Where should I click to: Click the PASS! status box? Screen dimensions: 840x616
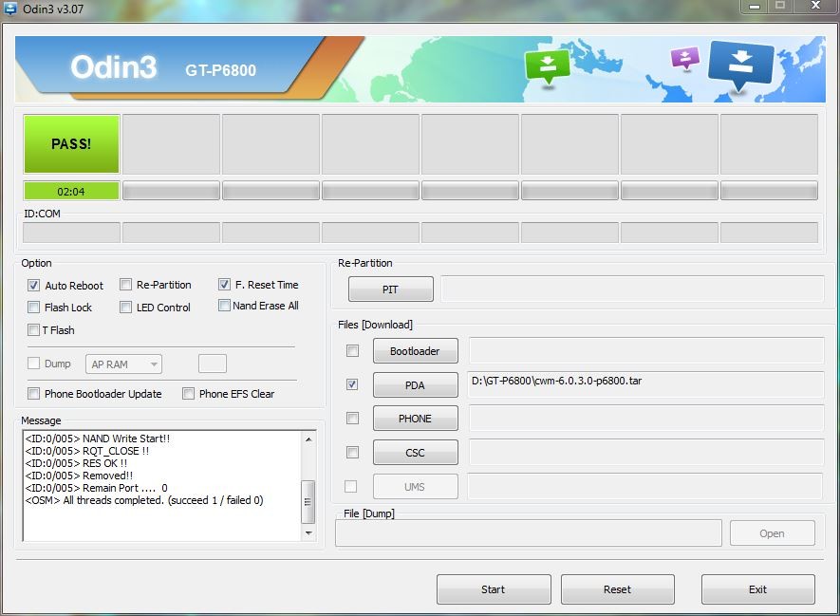click(71, 144)
